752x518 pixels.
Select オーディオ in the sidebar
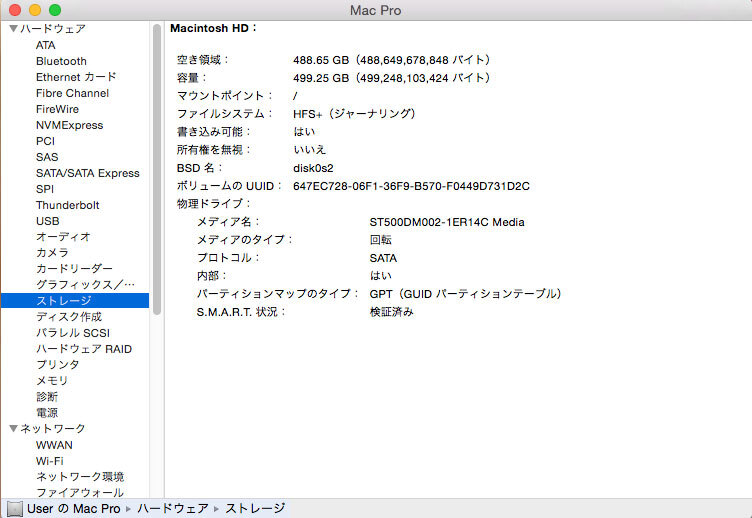pyautogui.click(x=63, y=237)
